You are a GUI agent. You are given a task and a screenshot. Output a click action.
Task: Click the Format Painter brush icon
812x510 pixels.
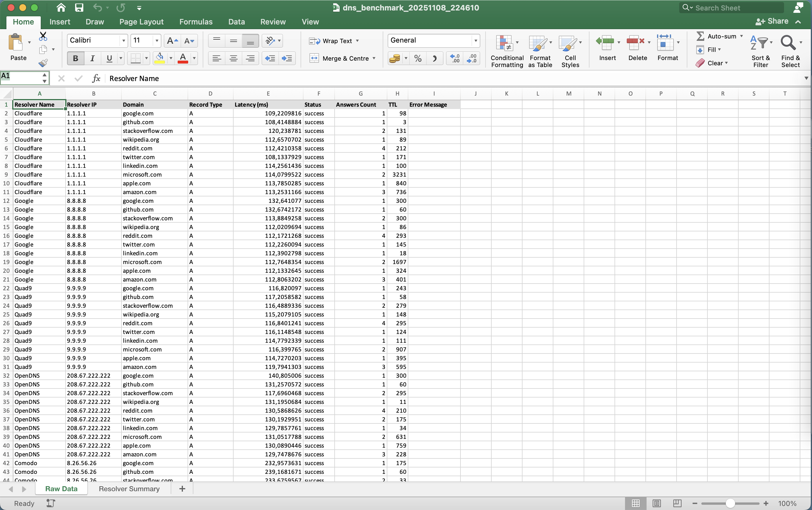pos(43,63)
